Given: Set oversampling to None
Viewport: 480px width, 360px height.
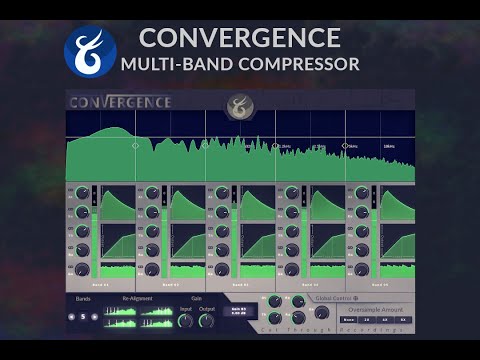Looking at the screenshot, I should 349,320.
